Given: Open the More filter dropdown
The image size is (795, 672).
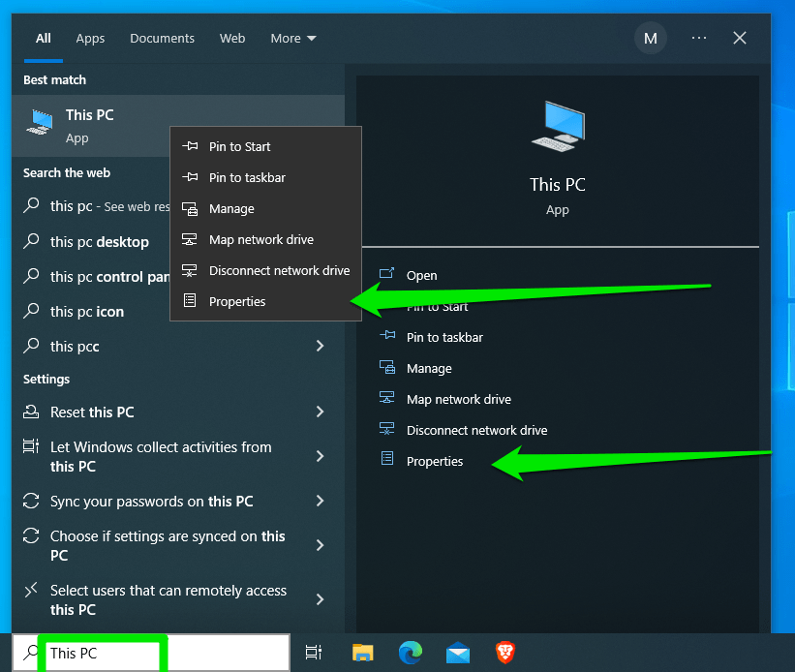Looking at the screenshot, I should tap(292, 38).
